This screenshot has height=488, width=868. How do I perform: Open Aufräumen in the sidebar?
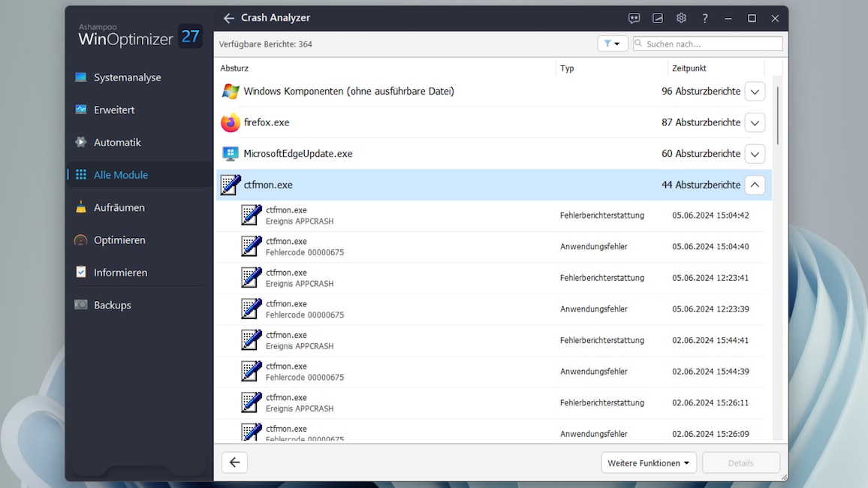(x=138, y=207)
